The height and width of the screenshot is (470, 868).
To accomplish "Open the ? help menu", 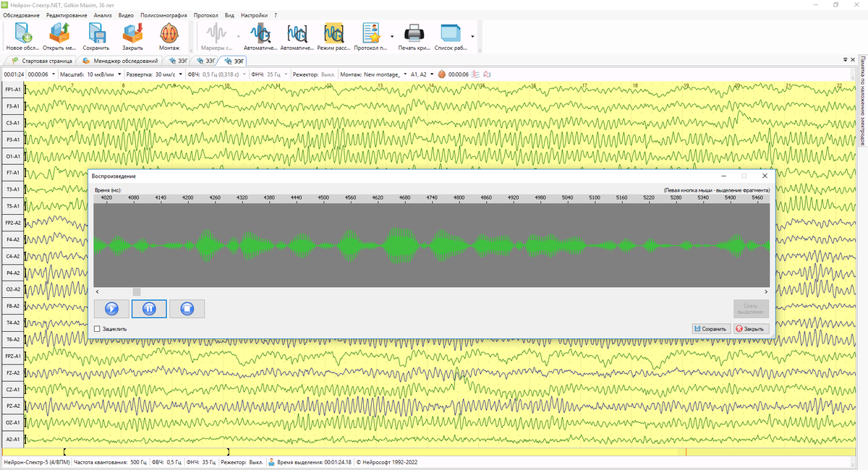I will click(276, 15).
